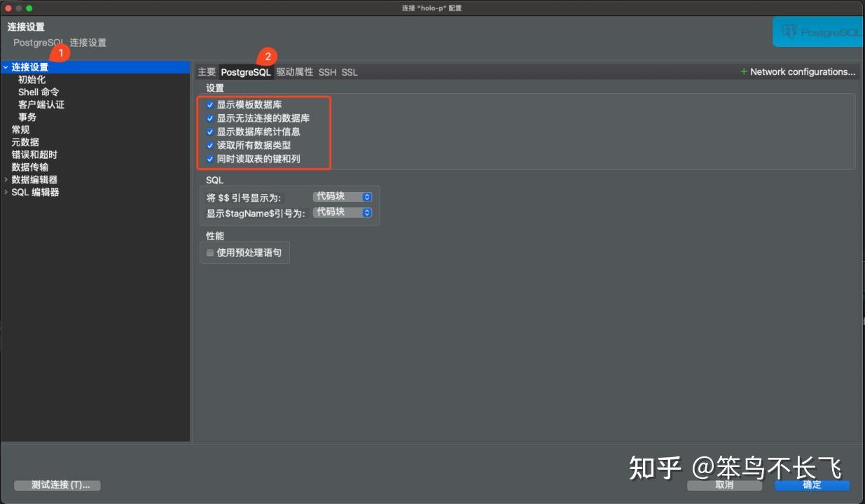This screenshot has height=504, width=865.
Task: Open the SSL tab
Action: 350,71
